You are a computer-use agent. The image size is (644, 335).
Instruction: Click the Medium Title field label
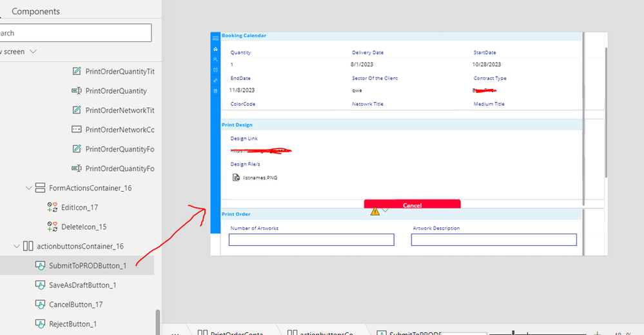(x=489, y=104)
